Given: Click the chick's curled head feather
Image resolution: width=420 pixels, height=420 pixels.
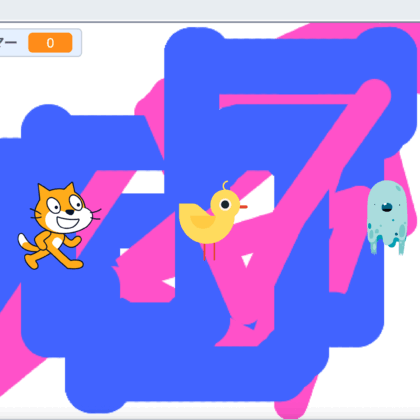Looking at the screenshot, I should click(226, 185).
